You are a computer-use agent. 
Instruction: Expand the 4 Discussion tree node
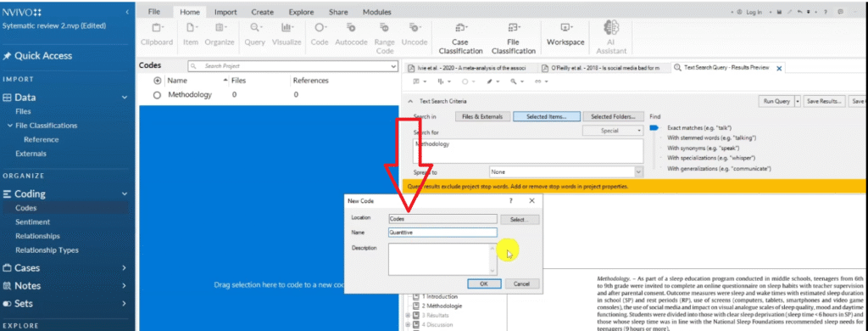pos(409,325)
